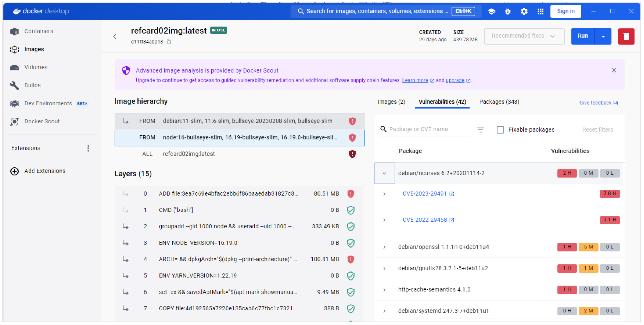This screenshot has height=325, width=644.
Task: Click the Add Extensions plus icon
Action: click(x=15, y=171)
